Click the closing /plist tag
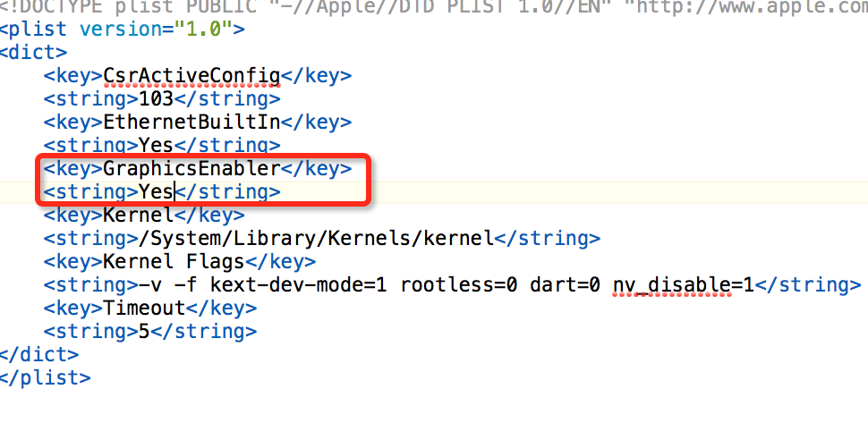 (46, 378)
